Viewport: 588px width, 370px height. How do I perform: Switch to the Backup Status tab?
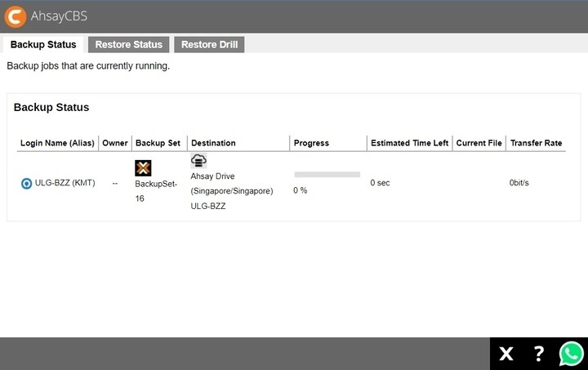coord(43,45)
